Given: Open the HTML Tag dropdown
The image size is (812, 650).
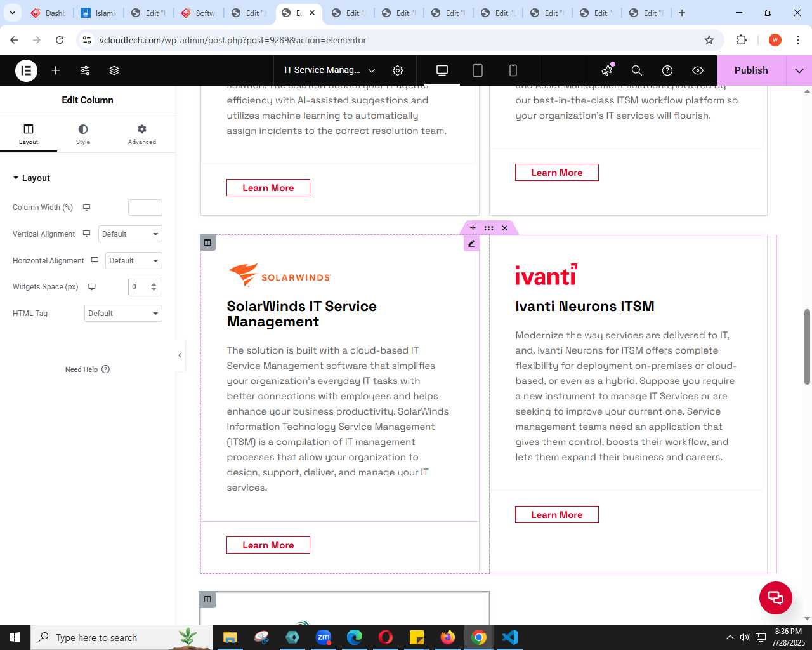Looking at the screenshot, I should (123, 314).
